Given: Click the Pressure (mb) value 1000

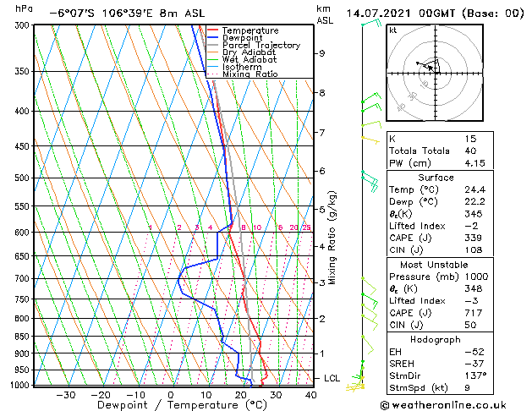Looking at the screenshot, I should (x=476, y=277).
